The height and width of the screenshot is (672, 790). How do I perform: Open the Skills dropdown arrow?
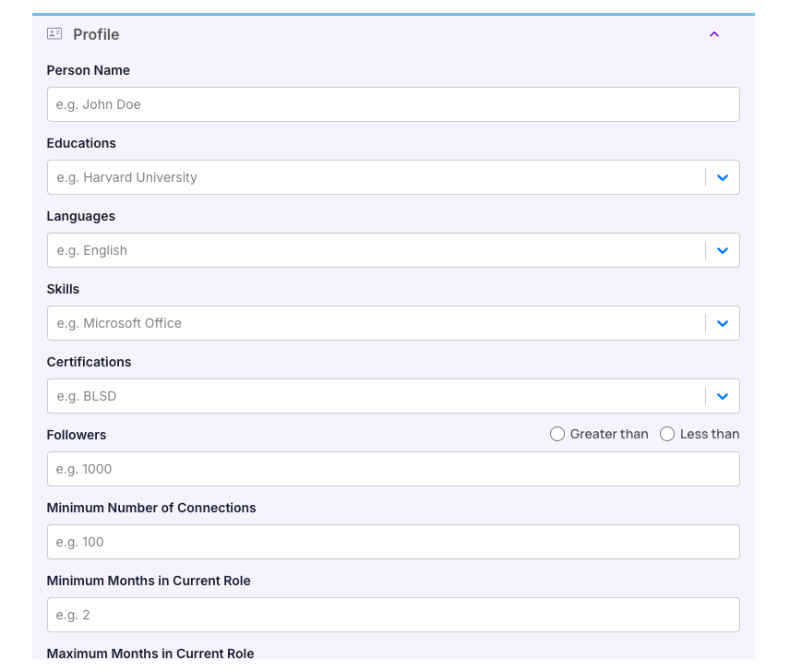[723, 323]
